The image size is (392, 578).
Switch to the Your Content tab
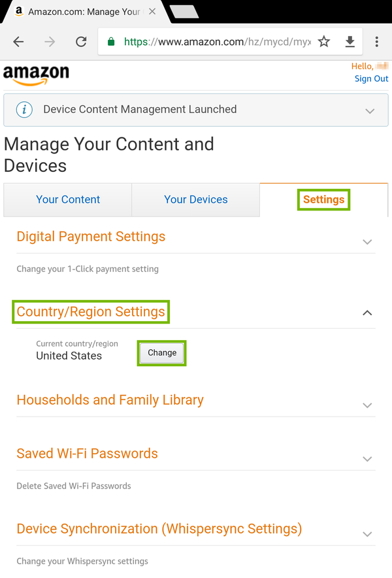click(x=68, y=199)
